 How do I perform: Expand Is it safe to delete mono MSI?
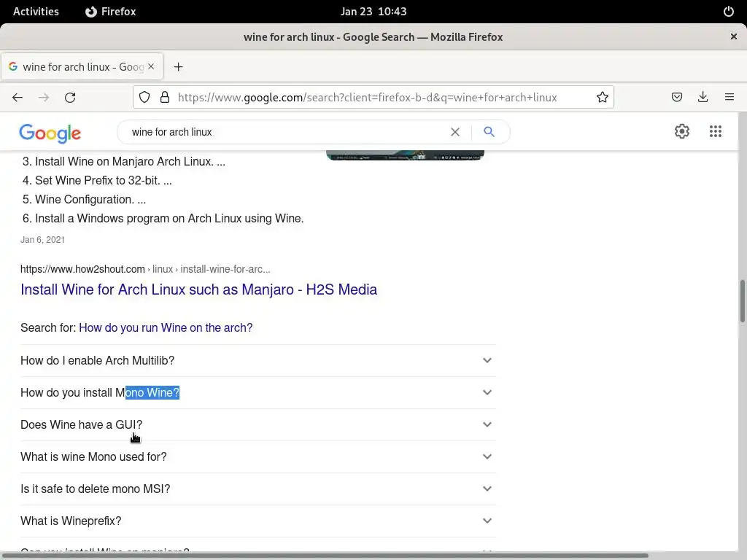tap(258, 489)
